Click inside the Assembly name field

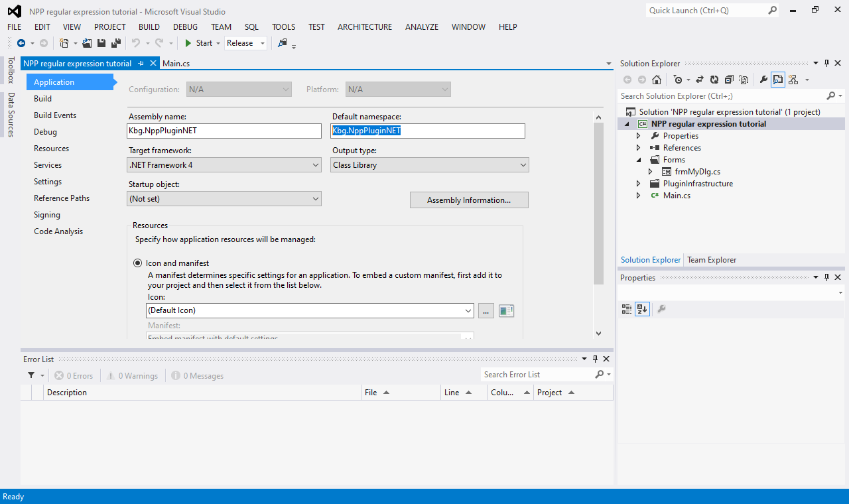pos(224,131)
